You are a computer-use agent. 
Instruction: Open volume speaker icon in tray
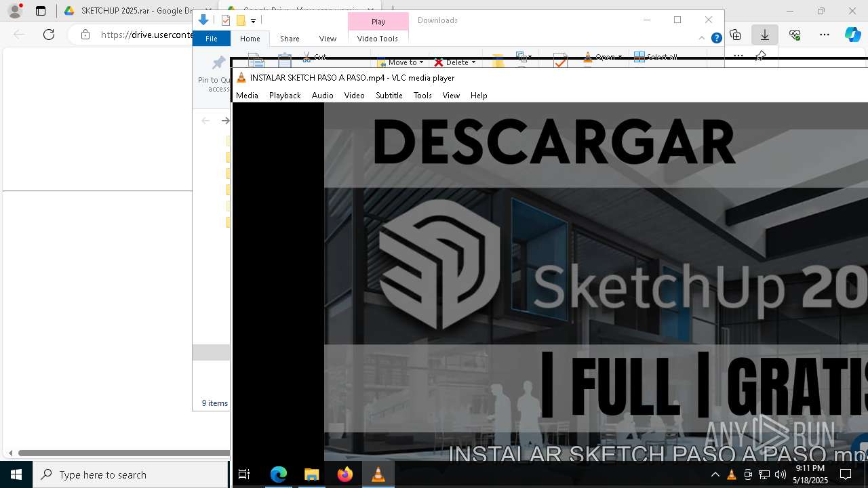[x=781, y=474]
